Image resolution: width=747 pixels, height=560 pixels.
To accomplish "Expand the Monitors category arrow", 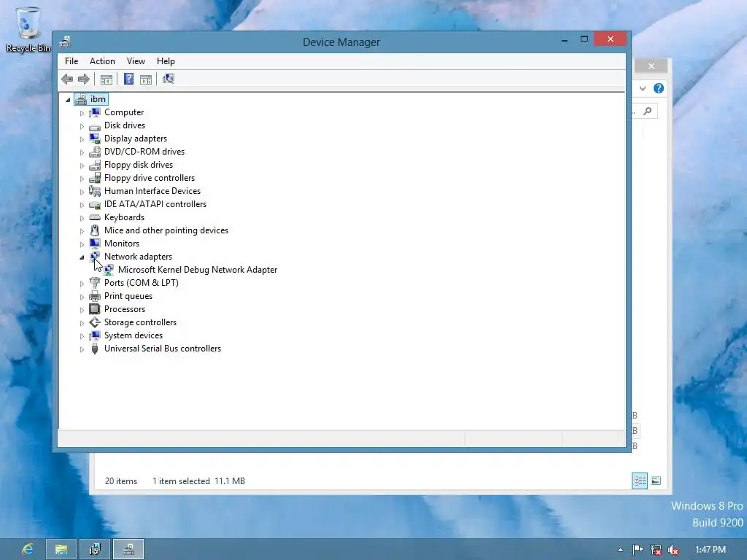I will (x=82, y=244).
